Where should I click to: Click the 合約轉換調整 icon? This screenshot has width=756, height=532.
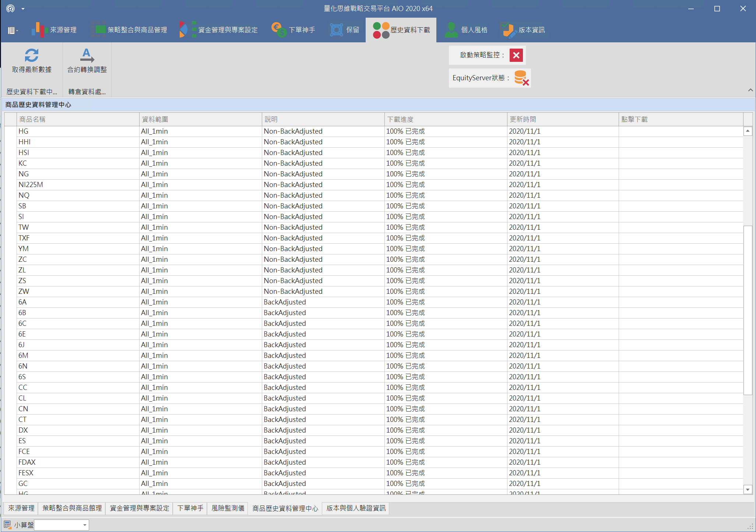[87, 56]
